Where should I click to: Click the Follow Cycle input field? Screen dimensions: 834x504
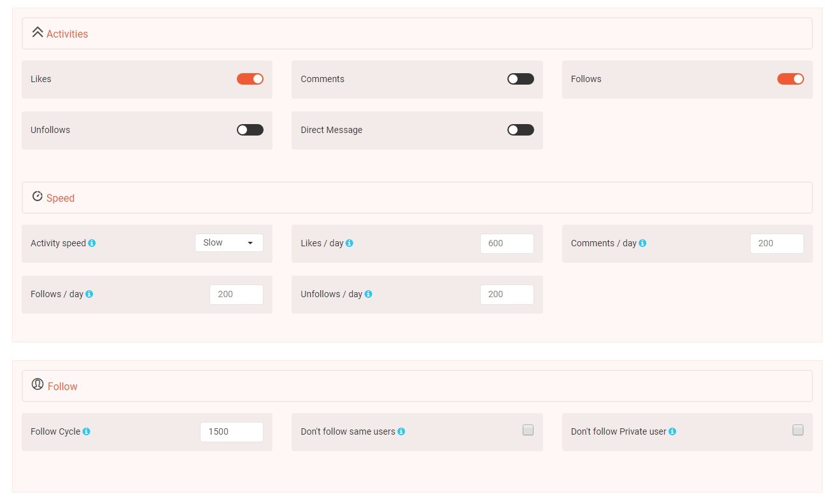[232, 432]
